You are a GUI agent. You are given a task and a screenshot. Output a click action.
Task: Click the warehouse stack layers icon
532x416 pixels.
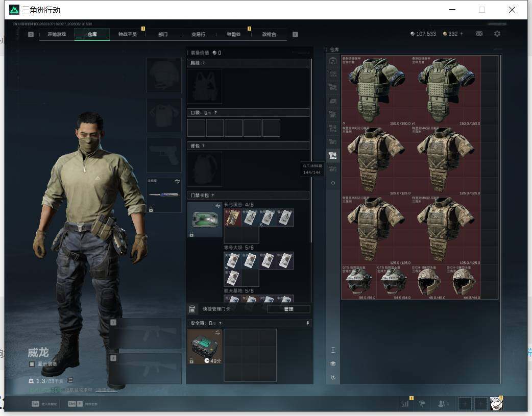point(333,364)
